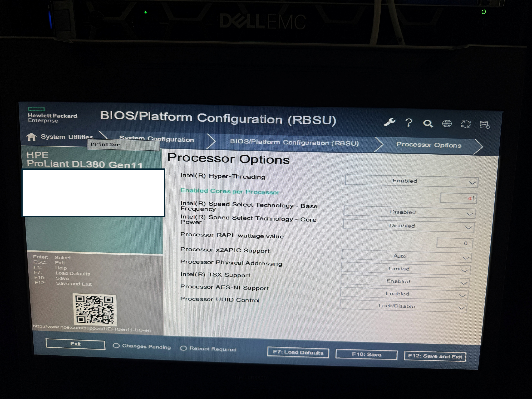
Task: Click the database stack icon in header
Action: [x=484, y=125]
